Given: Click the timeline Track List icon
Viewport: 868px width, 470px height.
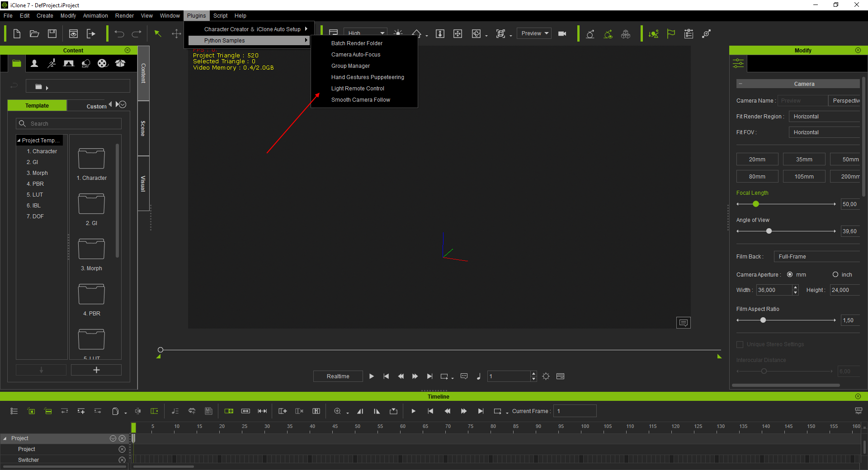Looking at the screenshot, I should [x=14, y=411].
